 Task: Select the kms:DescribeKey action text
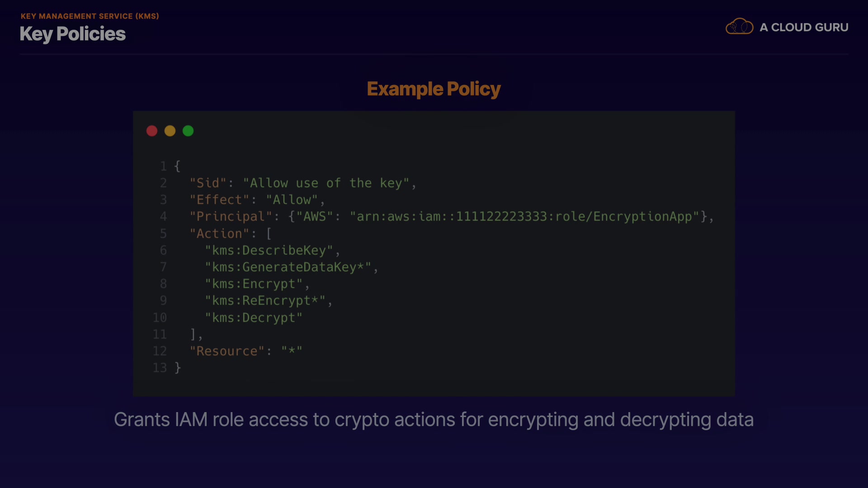pos(269,250)
